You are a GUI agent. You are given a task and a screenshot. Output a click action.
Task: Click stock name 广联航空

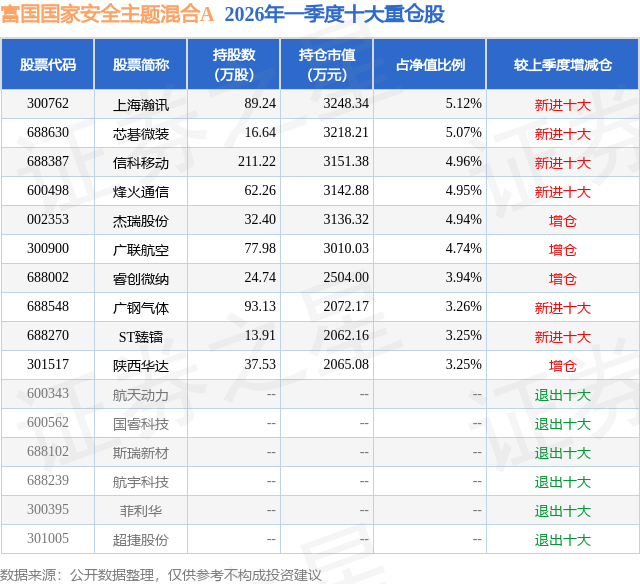click(141, 250)
